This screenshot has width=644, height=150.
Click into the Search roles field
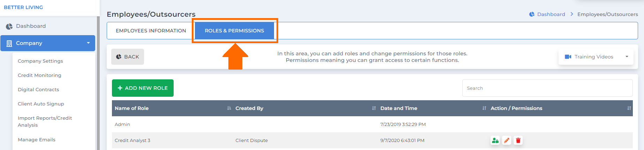point(547,88)
